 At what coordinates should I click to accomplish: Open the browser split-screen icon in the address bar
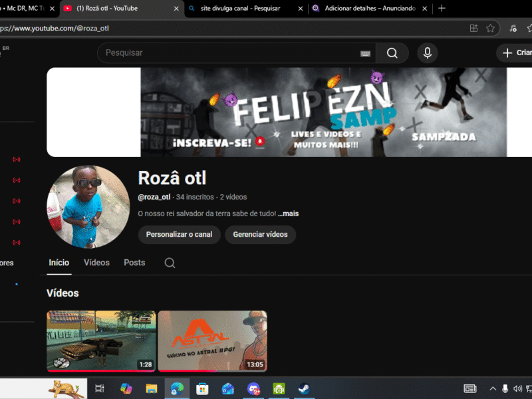click(474, 28)
